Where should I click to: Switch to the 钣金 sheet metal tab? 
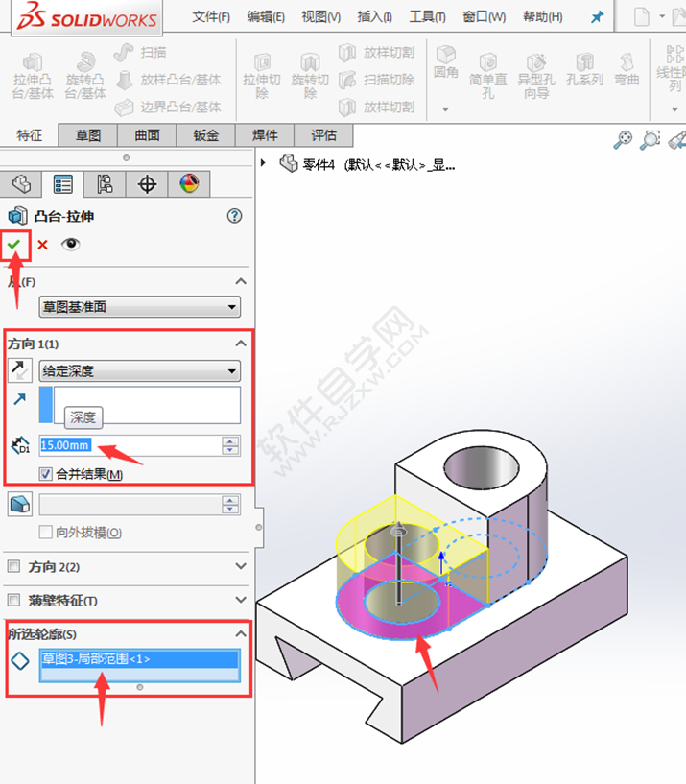[x=206, y=135]
